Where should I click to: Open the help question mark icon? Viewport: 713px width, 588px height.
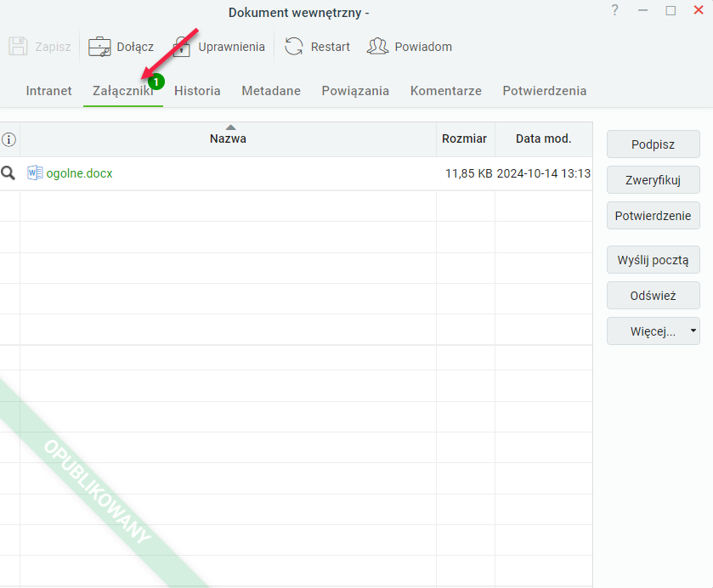tap(614, 10)
